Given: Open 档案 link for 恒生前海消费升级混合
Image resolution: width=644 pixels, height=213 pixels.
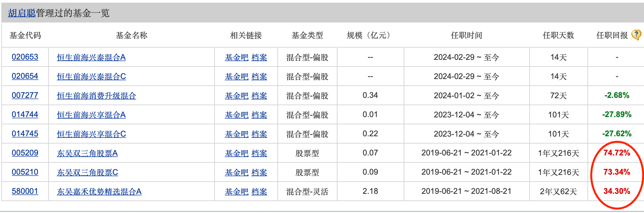Looking at the screenshot, I should 259,96.
